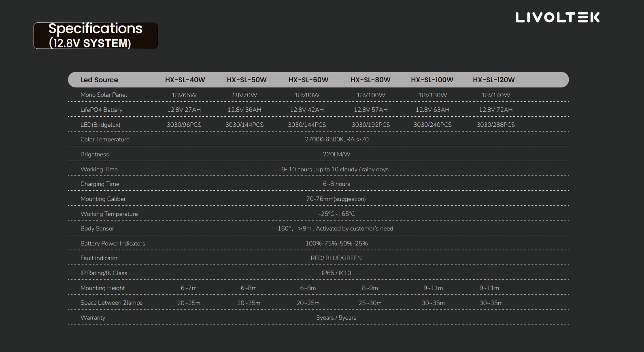
Task: Click the Battery Power Indicators row label
Action: [x=113, y=243]
